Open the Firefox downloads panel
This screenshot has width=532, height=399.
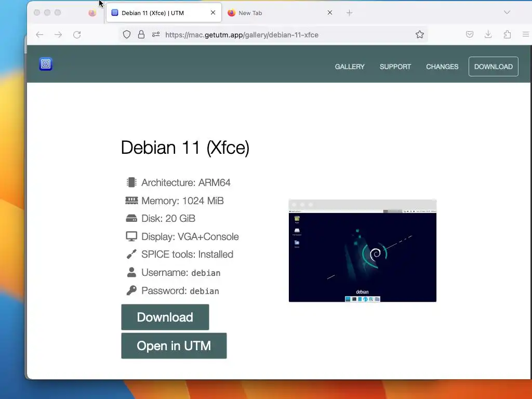488,34
